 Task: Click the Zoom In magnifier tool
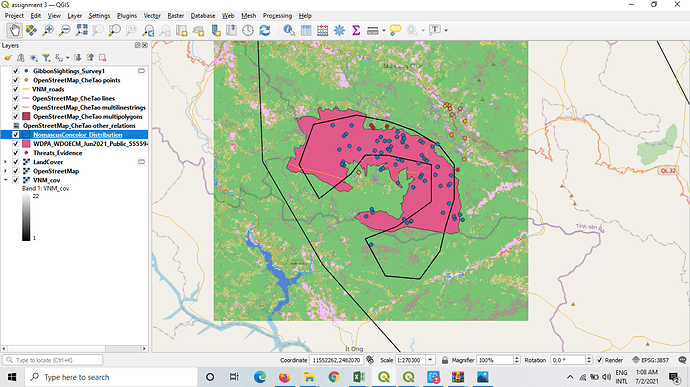48,30
